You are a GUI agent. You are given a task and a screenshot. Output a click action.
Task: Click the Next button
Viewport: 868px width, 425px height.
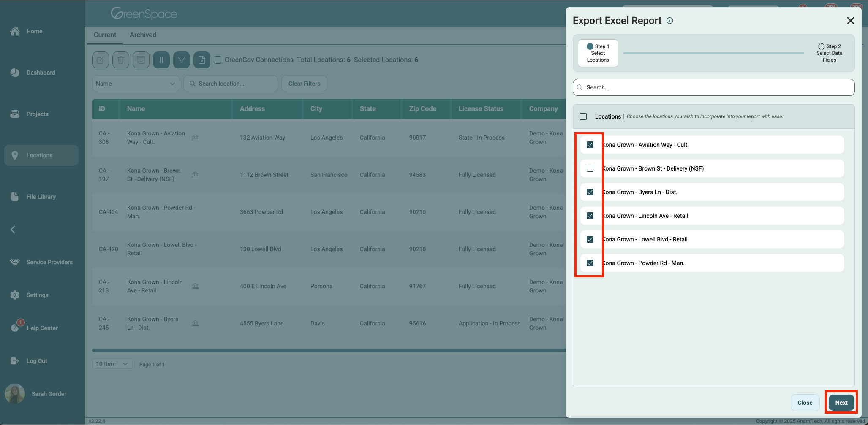[x=841, y=403]
